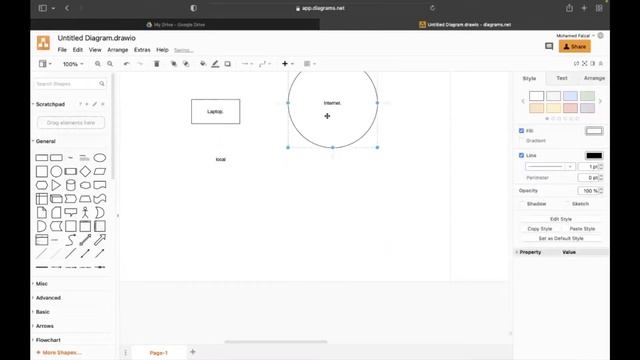The width and height of the screenshot is (640, 360).
Task: Open the line pattern dropdown
Action: tap(550, 167)
